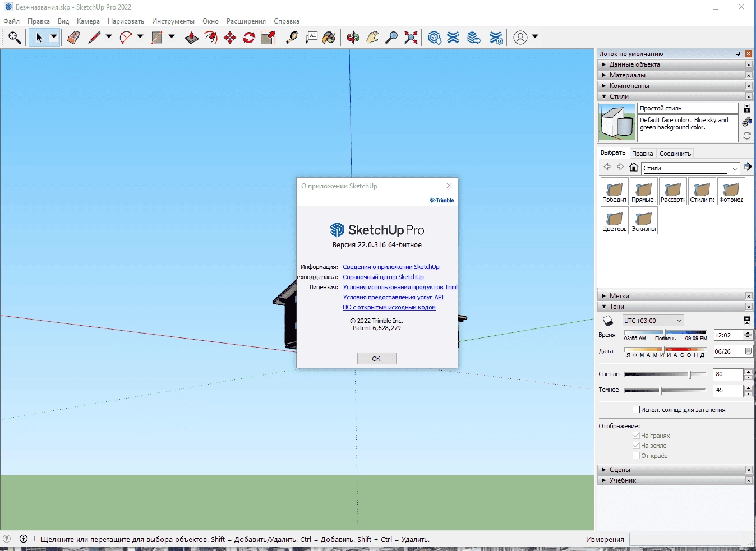Open the Расширения menu

pyautogui.click(x=246, y=21)
